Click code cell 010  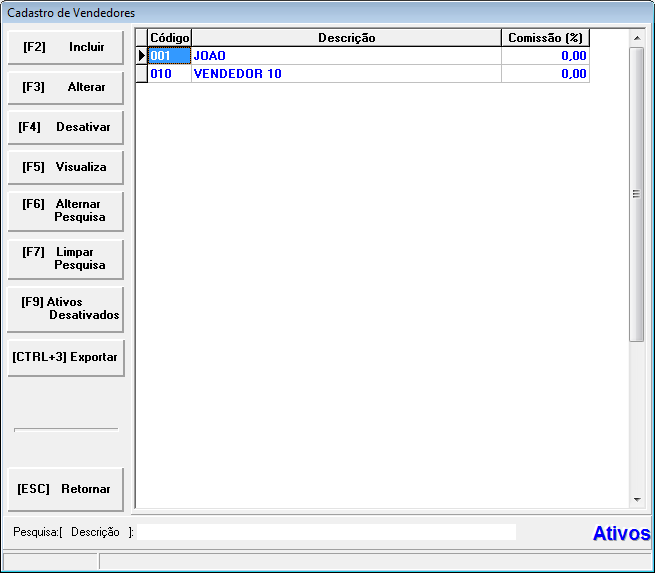point(169,74)
